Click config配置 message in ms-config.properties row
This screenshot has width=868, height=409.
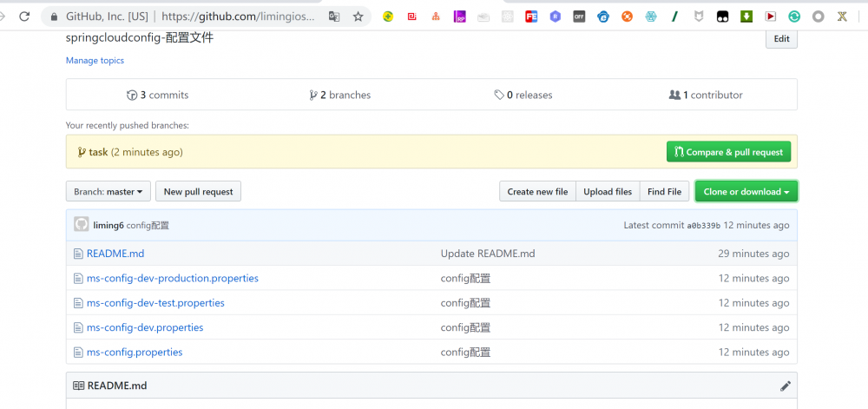pos(465,352)
